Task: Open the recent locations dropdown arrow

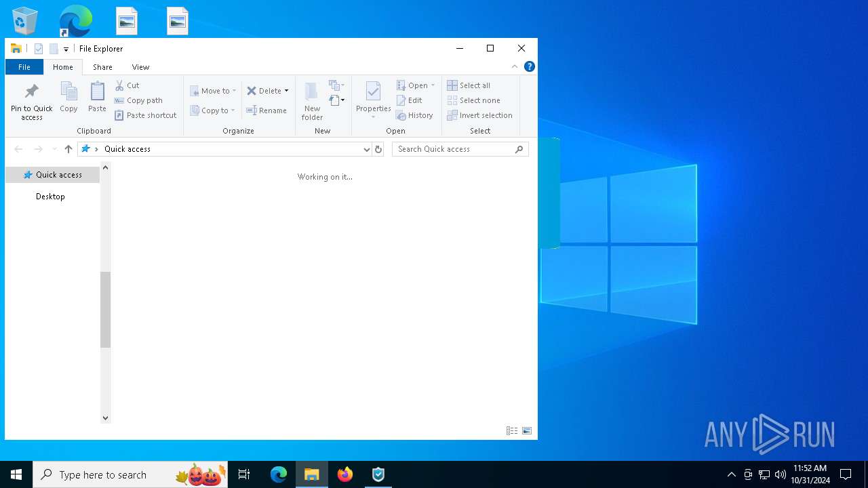Action: coord(54,149)
